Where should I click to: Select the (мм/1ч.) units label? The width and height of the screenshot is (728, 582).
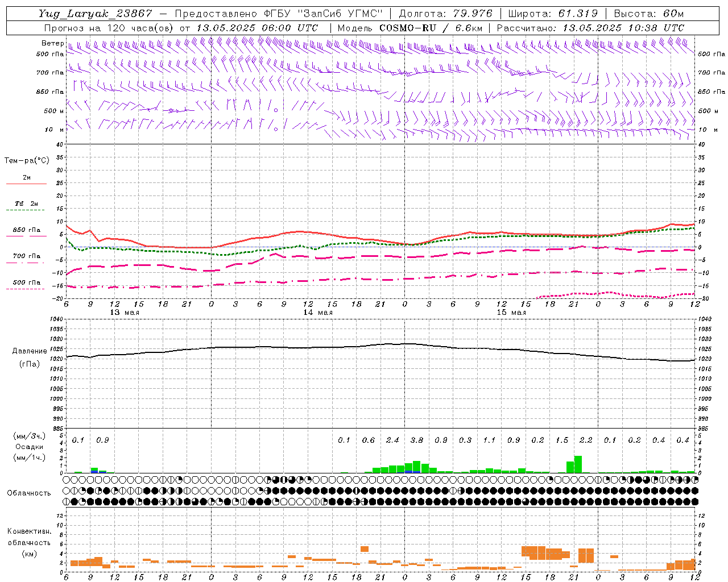point(29,458)
